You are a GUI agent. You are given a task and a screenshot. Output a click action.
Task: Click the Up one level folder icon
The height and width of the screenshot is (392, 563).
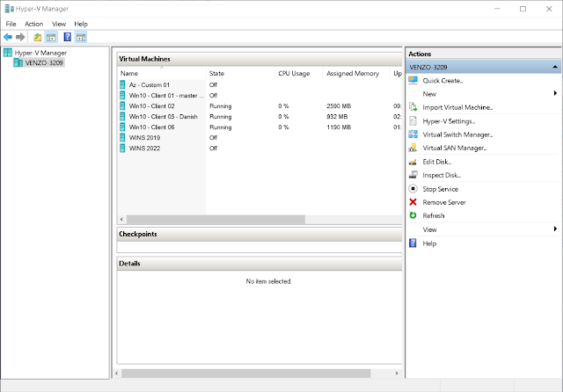pyautogui.click(x=37, y=37)
